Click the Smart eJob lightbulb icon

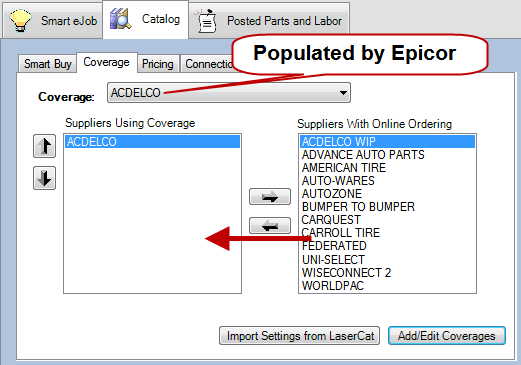[x=21, y=21]
